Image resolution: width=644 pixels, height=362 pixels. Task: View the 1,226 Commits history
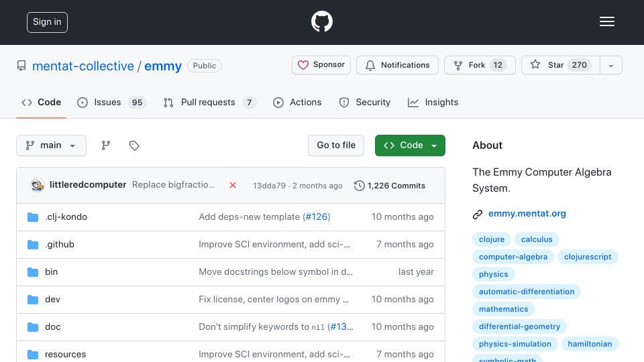[390, 186]
